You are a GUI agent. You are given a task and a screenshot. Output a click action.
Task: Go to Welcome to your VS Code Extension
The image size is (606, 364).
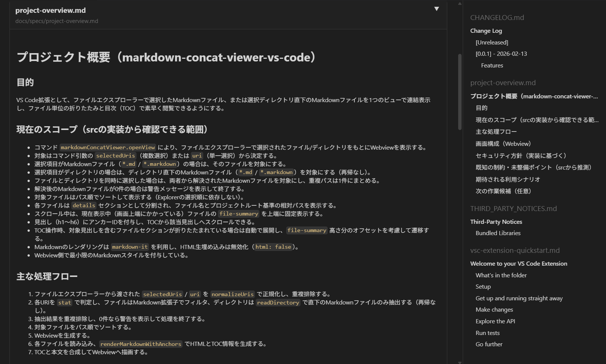coord(519,264)
